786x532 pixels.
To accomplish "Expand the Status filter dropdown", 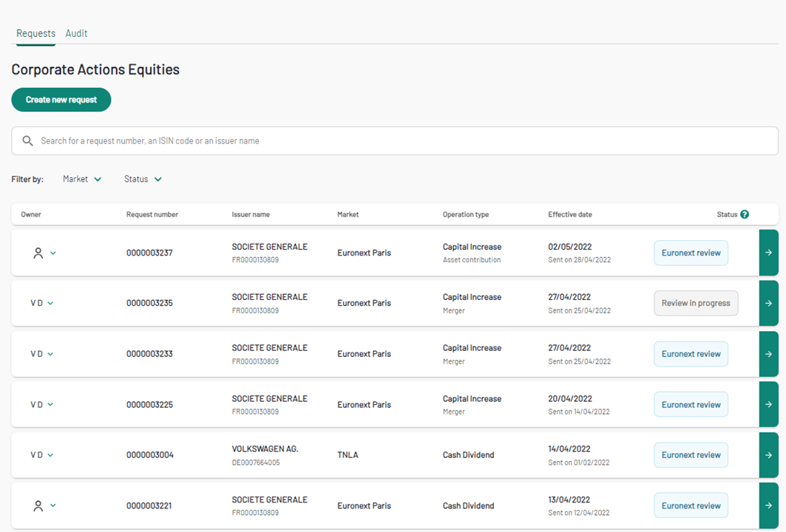I will click(143, 179).
